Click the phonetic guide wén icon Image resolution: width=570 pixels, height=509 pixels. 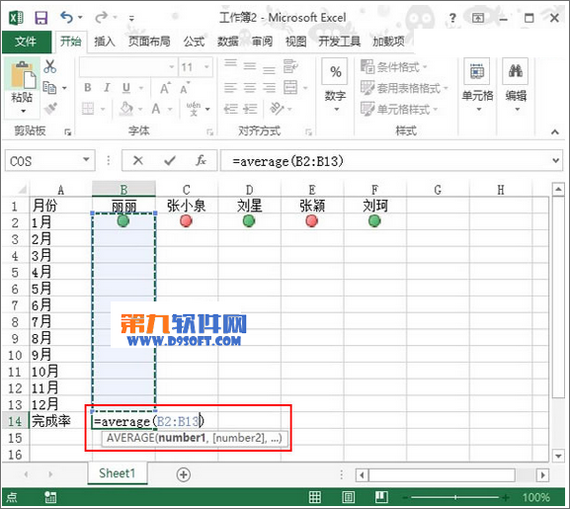coord(193,108)
